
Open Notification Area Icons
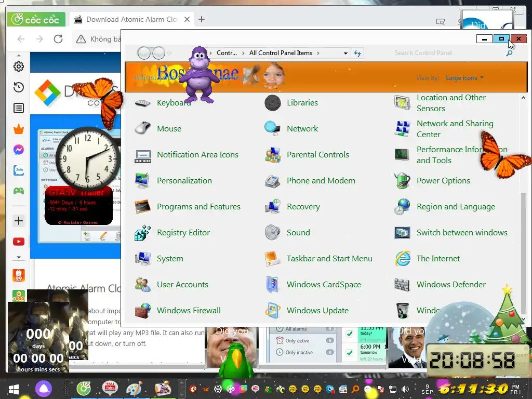click(x=187, y=155)
